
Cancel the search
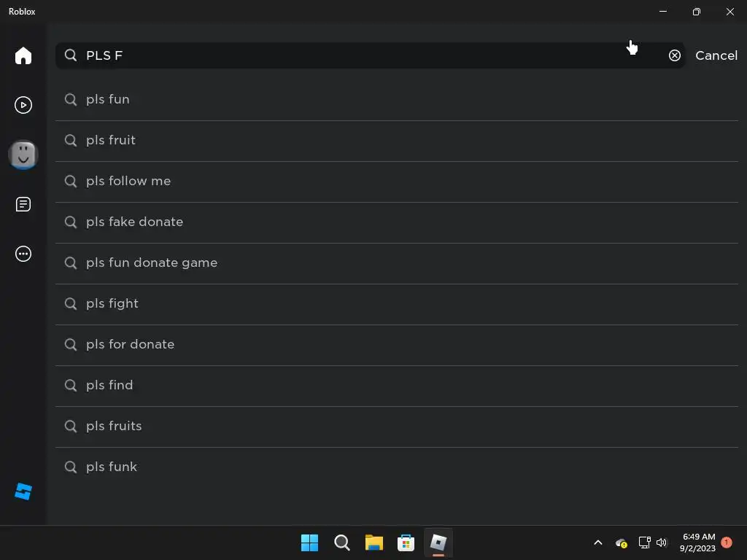click(716, 55)
